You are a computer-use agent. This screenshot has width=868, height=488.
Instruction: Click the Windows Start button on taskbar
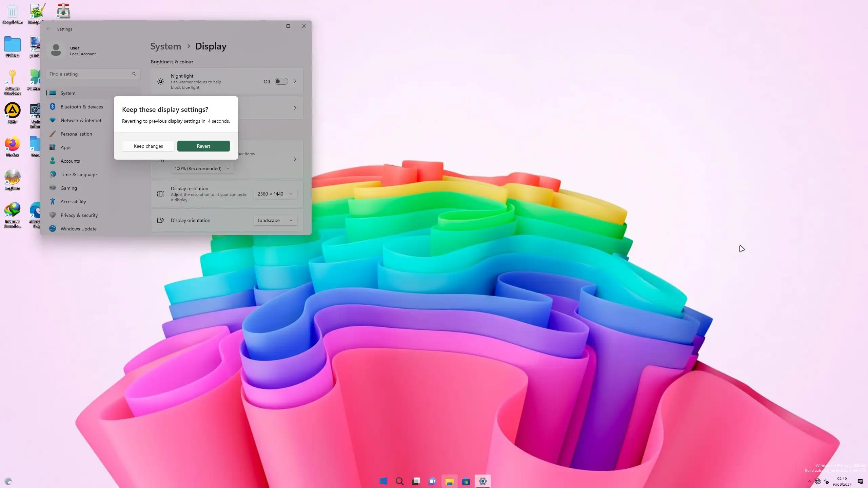(383, 481)
